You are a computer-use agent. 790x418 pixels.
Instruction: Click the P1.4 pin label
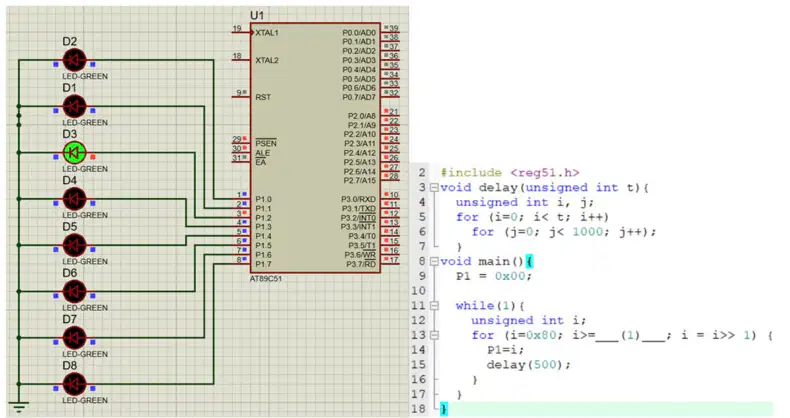point(263,236)
